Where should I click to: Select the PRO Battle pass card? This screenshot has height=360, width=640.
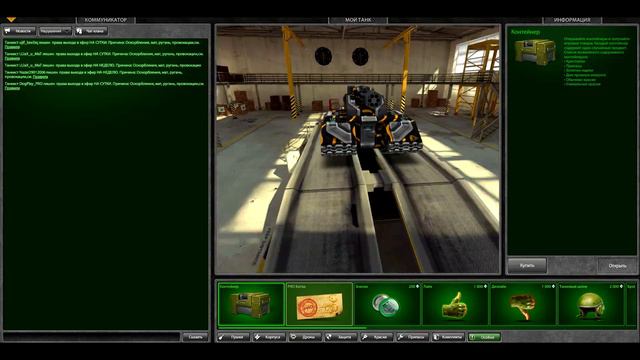319,304
